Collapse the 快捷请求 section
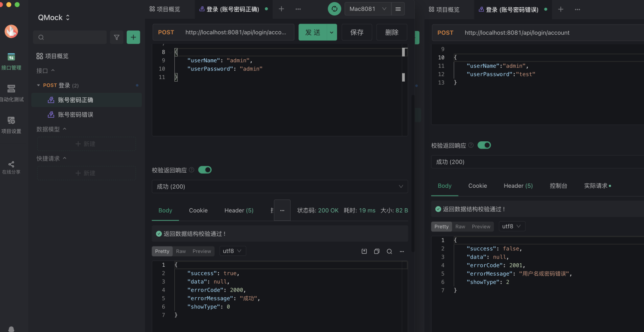The height and width of the screenshot is (332, 644). click(52, 158)
